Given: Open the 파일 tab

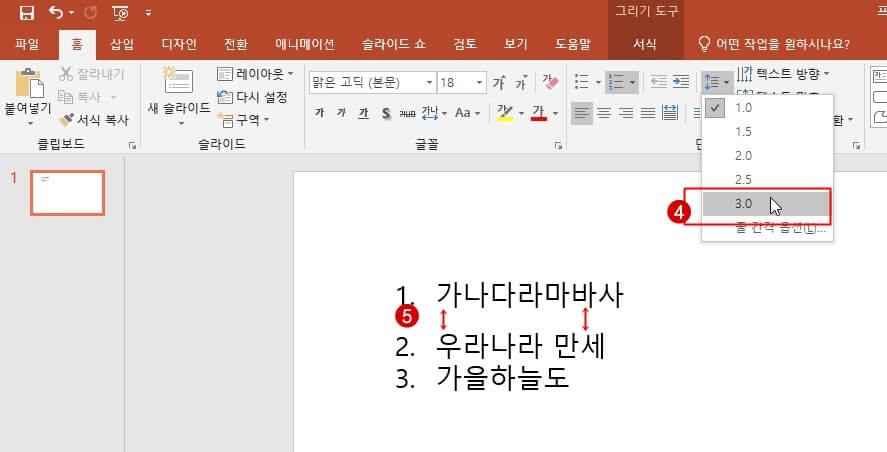Looking at the screenshot, I should pyautogui.click(x=27, y=44).
